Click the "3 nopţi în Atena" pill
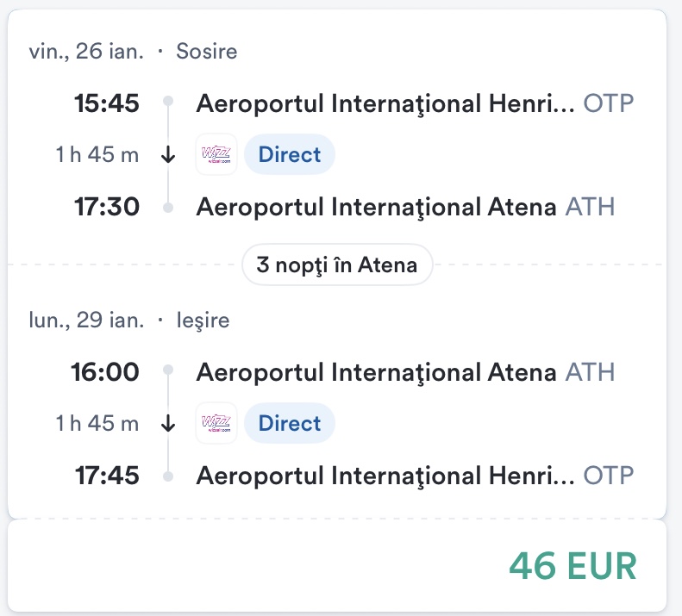 337,265
